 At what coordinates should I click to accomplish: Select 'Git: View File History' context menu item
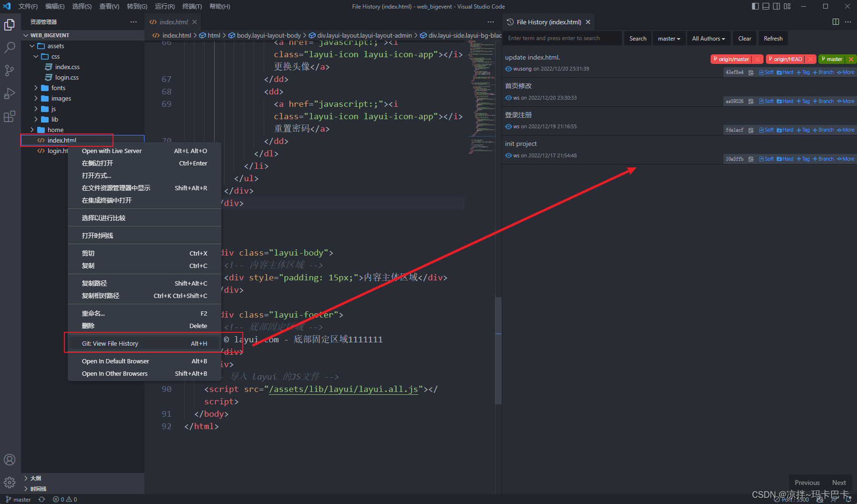[x=145, y=343]
